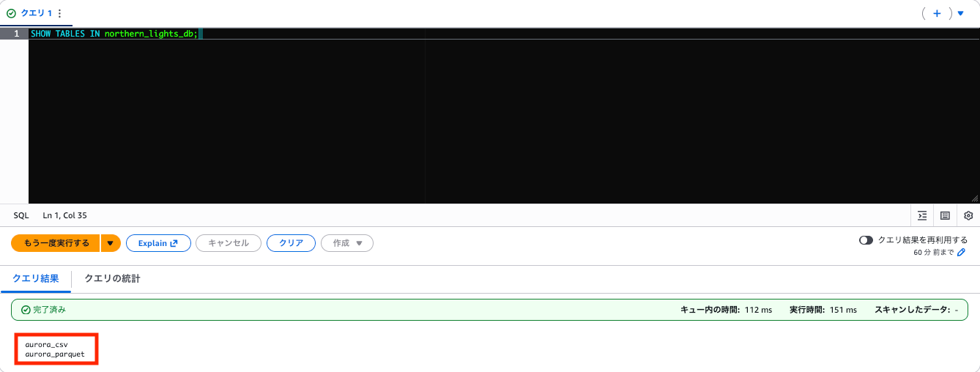Expand the run button dropdown arrow

(x=111, y=243)
